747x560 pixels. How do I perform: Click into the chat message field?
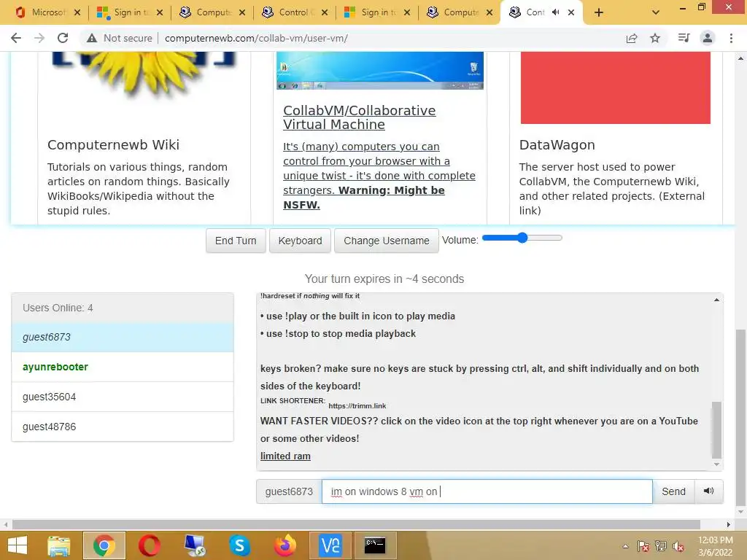point(487,491)
